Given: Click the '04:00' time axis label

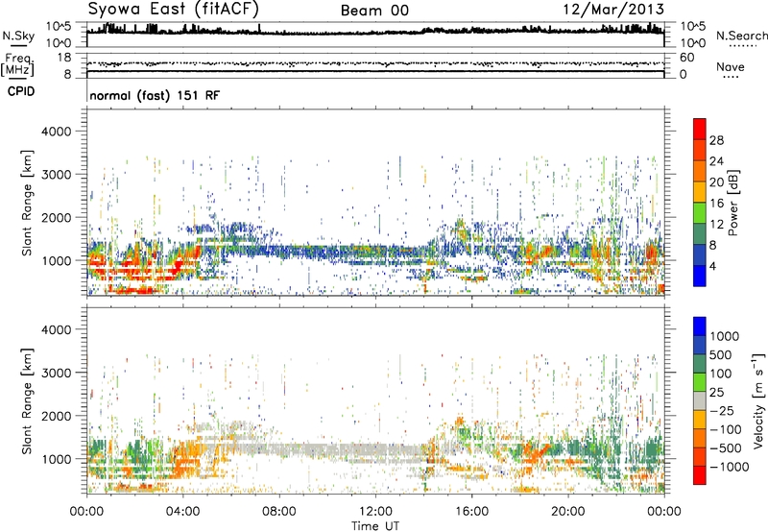Looking at the screenshot, I should [182, 511].
